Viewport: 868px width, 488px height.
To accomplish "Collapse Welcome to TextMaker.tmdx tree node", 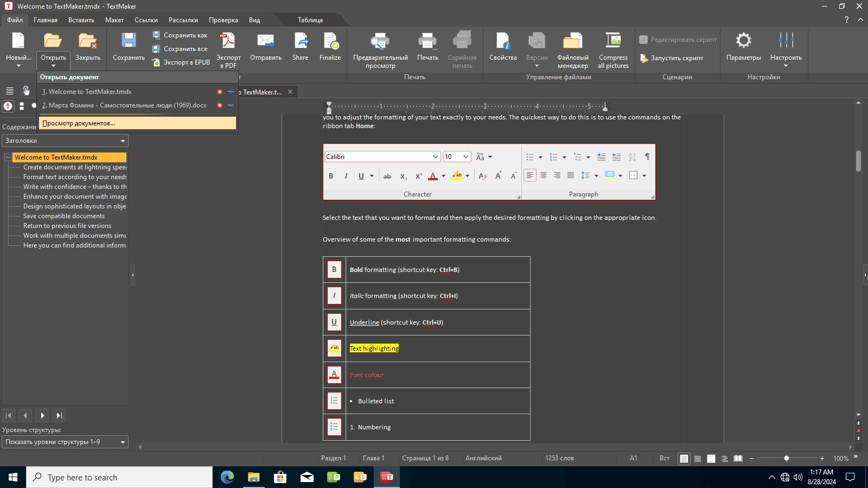I will [8, 157].
